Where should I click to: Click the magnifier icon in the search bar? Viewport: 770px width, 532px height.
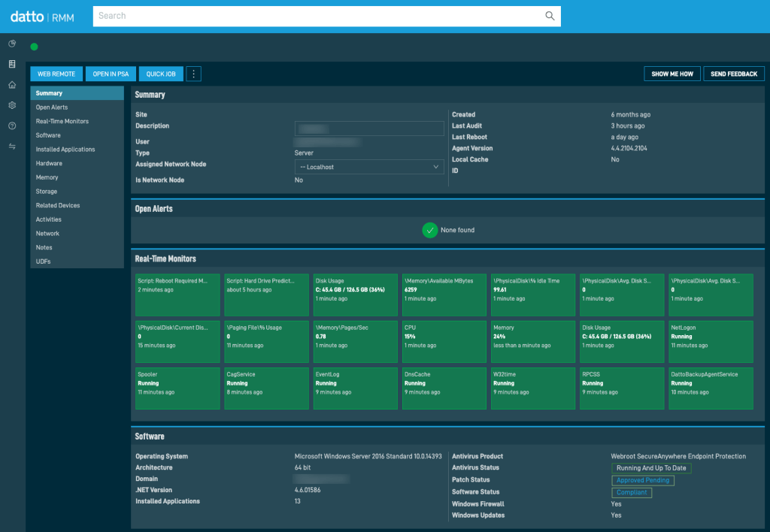pyautogui.click(x=550, y=16)
